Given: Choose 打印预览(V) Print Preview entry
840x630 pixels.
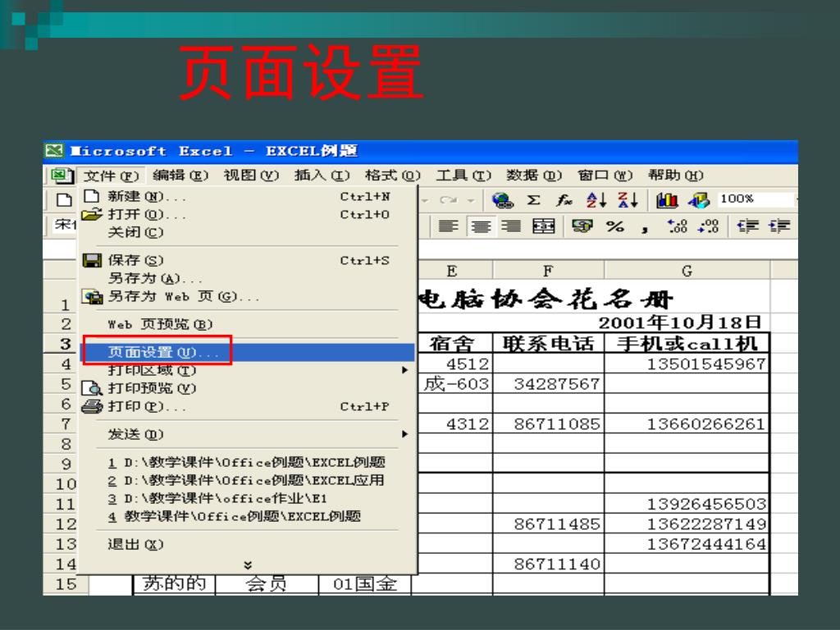Looking at the screenshot, I should tap(247, 388).
